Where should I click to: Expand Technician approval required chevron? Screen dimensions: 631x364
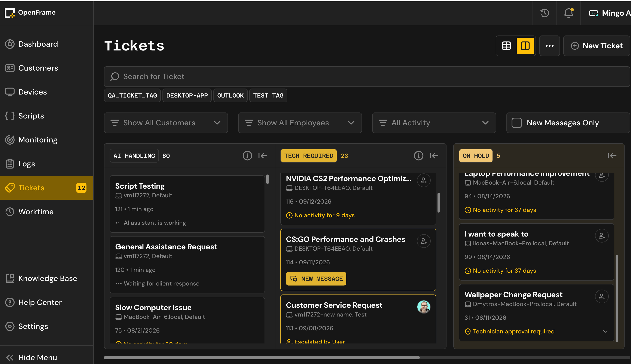coord(605,331)
